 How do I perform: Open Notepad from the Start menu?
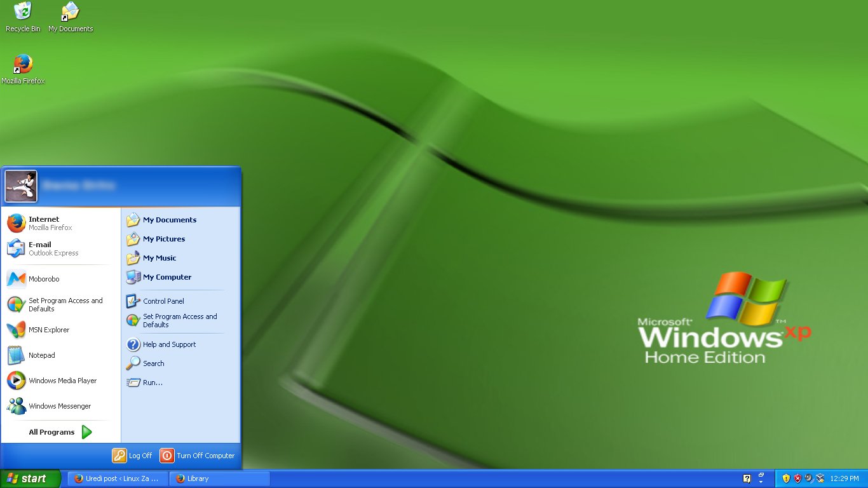tap(41, 355)
